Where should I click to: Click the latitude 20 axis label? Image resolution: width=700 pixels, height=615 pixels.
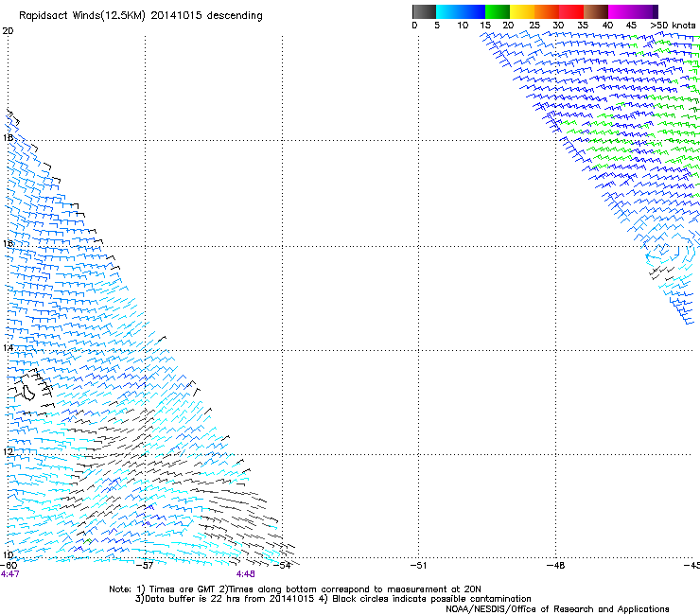tap(8, 31)
